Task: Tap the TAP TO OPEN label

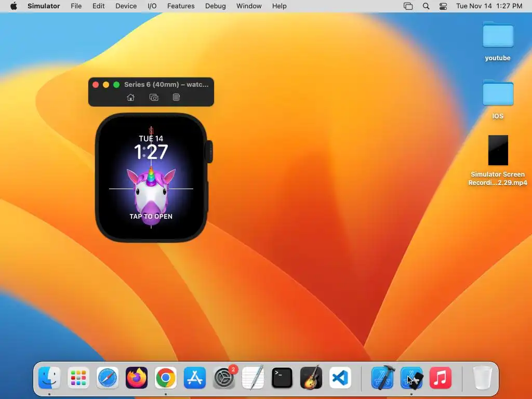Action: click(151, 217)
